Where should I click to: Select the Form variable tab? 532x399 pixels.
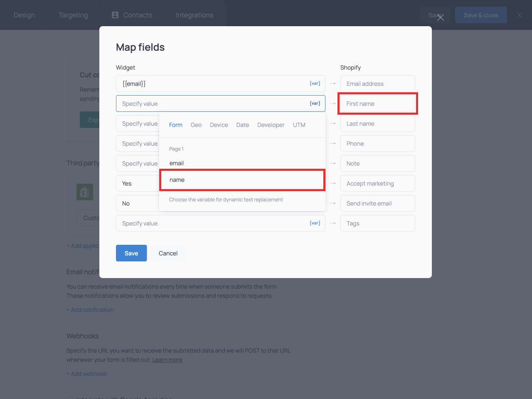(x=175, y=125)
